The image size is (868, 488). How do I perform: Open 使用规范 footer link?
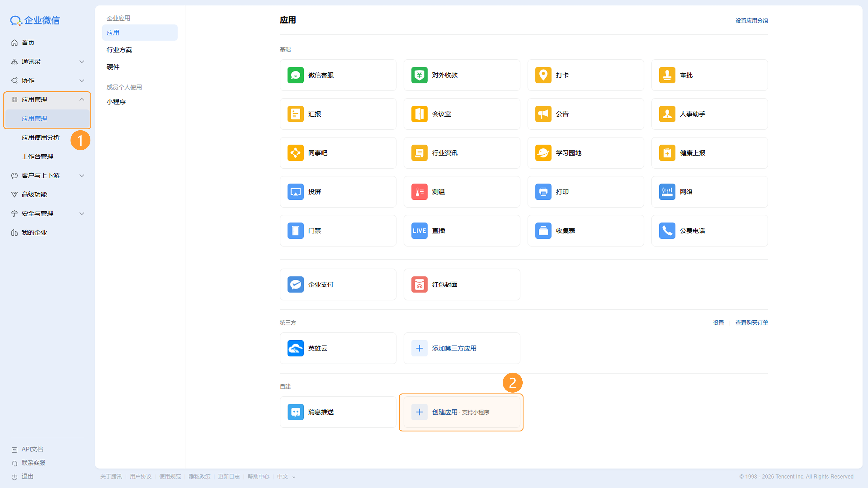point(170,476)
